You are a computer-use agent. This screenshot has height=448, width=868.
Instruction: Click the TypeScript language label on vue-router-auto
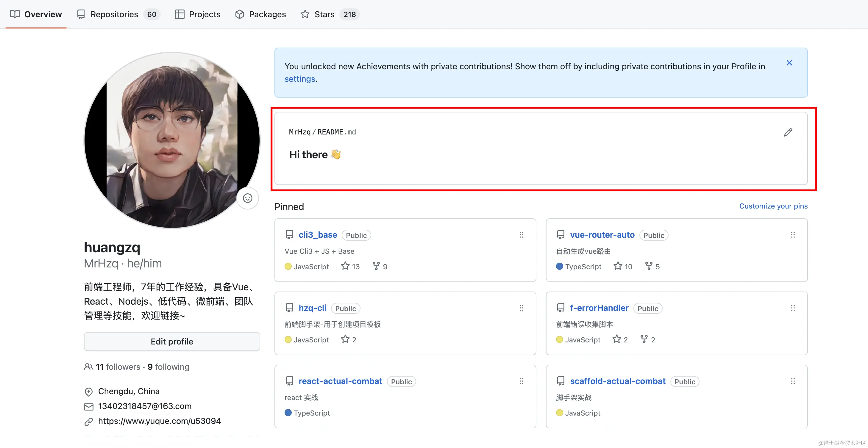[x=583, y=267]
